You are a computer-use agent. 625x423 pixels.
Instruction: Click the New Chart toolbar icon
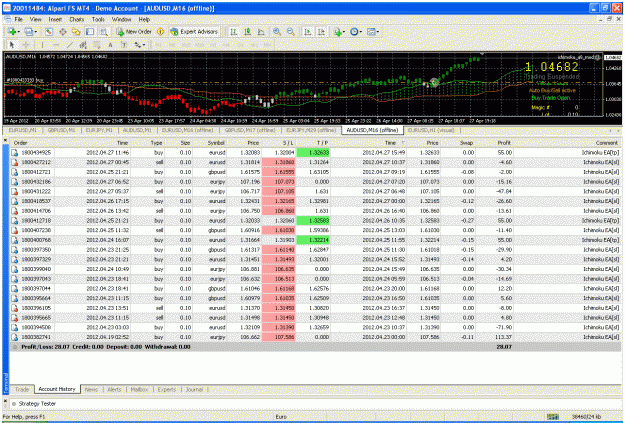point(12,31)
